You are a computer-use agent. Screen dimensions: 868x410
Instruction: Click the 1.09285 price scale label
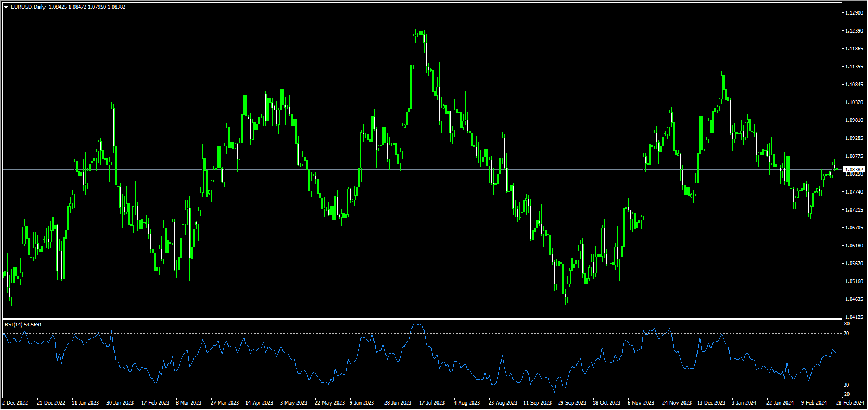point(854,138)
